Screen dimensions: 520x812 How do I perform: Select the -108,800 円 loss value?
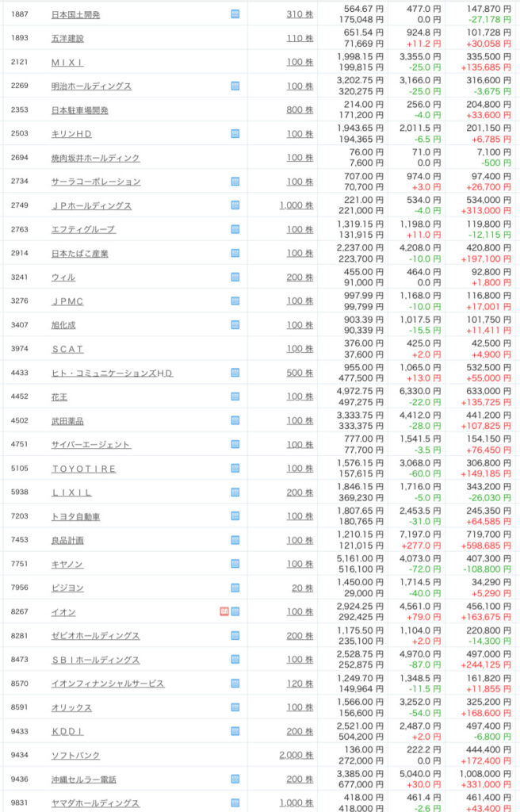487,569
